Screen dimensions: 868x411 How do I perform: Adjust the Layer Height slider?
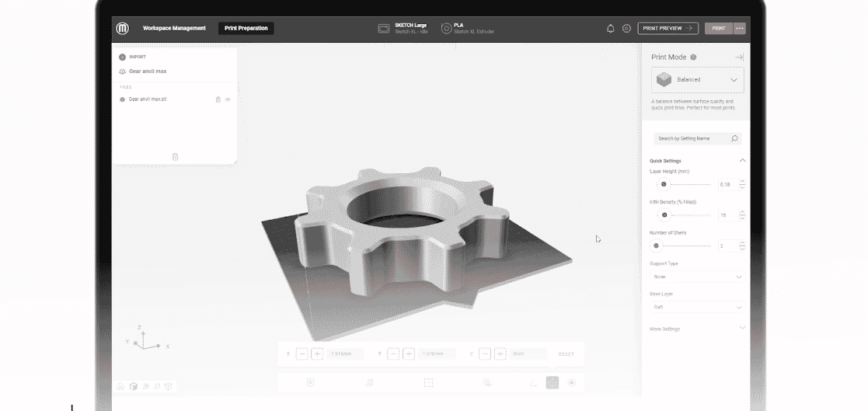(x=663, y=185)
